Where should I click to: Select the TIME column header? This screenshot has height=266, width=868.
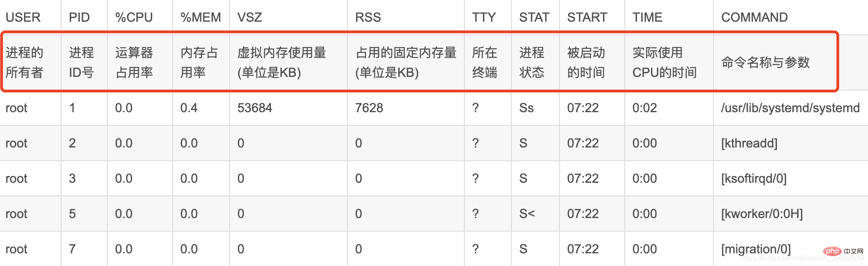point(647,17)
